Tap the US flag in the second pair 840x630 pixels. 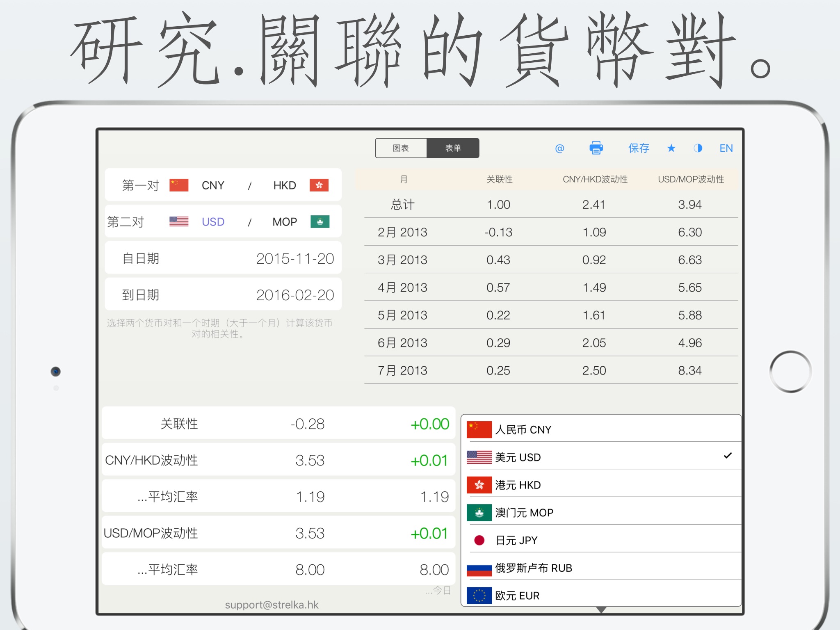[179, 221]
